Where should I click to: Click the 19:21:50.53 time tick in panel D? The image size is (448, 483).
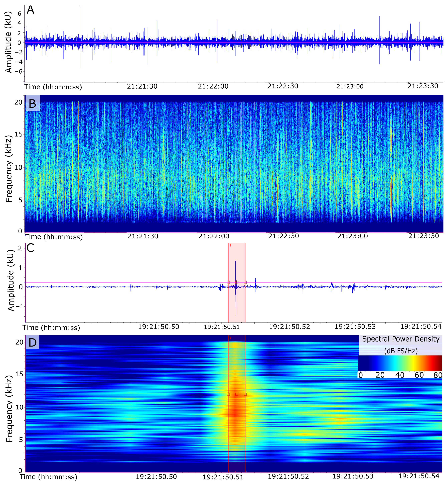[353, 476]
